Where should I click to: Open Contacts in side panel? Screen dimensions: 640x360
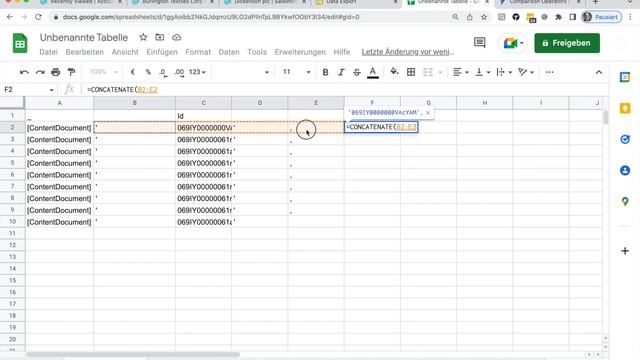pos(625,170)
